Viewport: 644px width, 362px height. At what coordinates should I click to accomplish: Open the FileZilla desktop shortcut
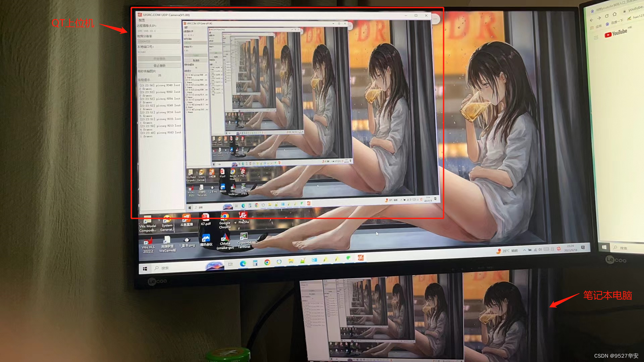(x=244, y=218)
